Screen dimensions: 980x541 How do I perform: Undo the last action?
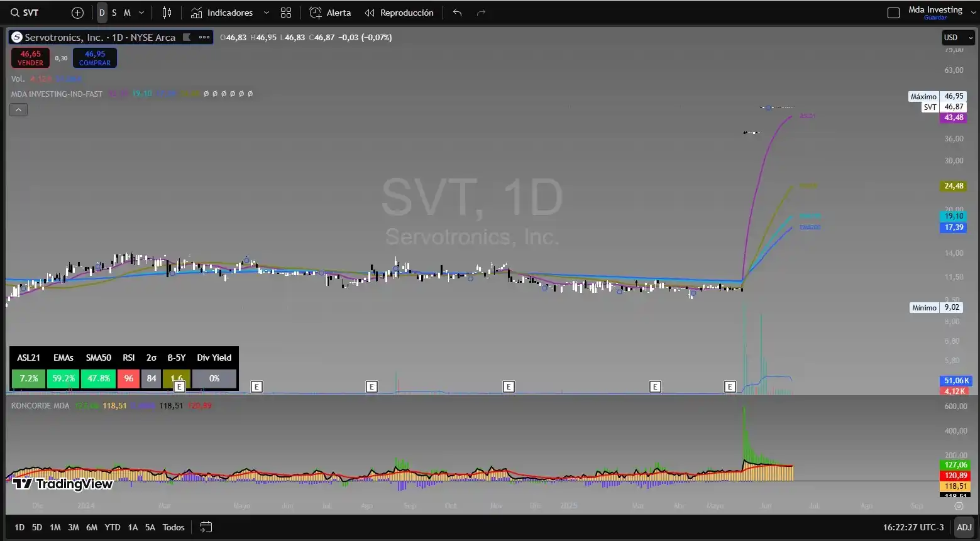point(457,13)
